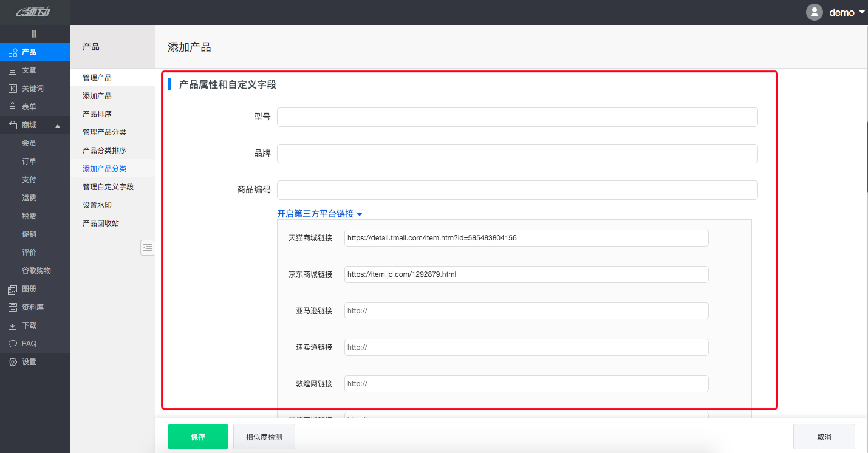Image resolution: width=868 pixels, height=453 pixels.
Task: Focus the 亚马逊链接 input field
Action: [526, 311]
